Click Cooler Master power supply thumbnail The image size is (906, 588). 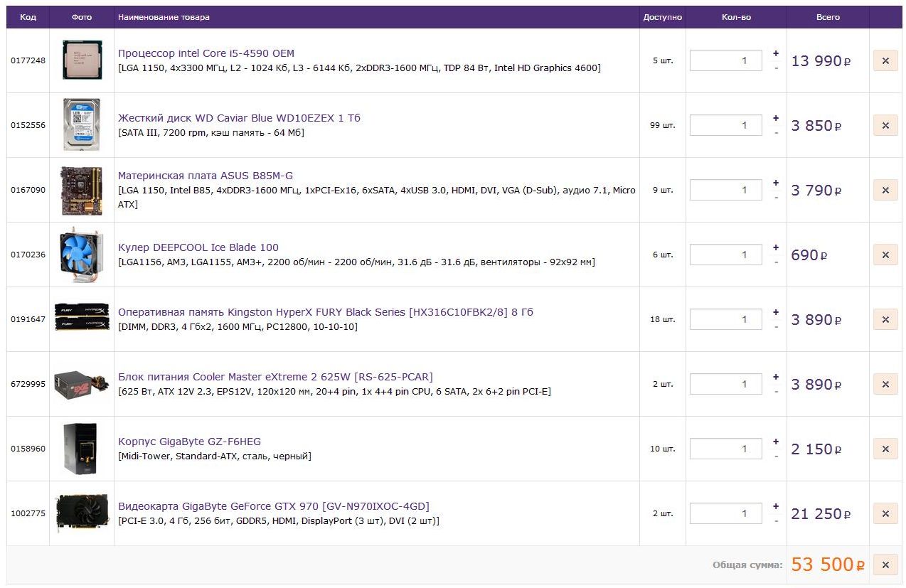82,384
